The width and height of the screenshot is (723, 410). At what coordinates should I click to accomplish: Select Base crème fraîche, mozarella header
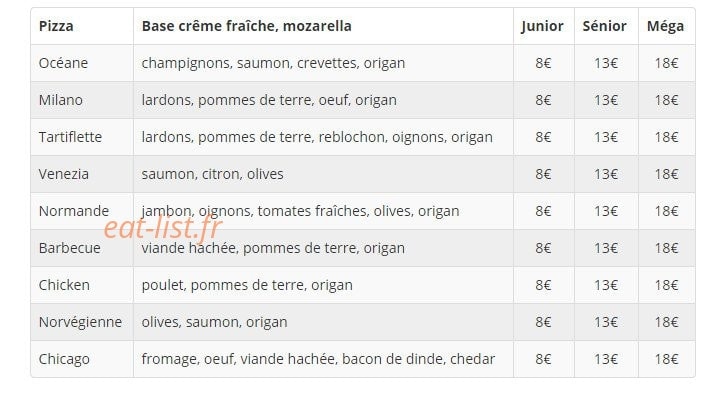pos(247,26)
